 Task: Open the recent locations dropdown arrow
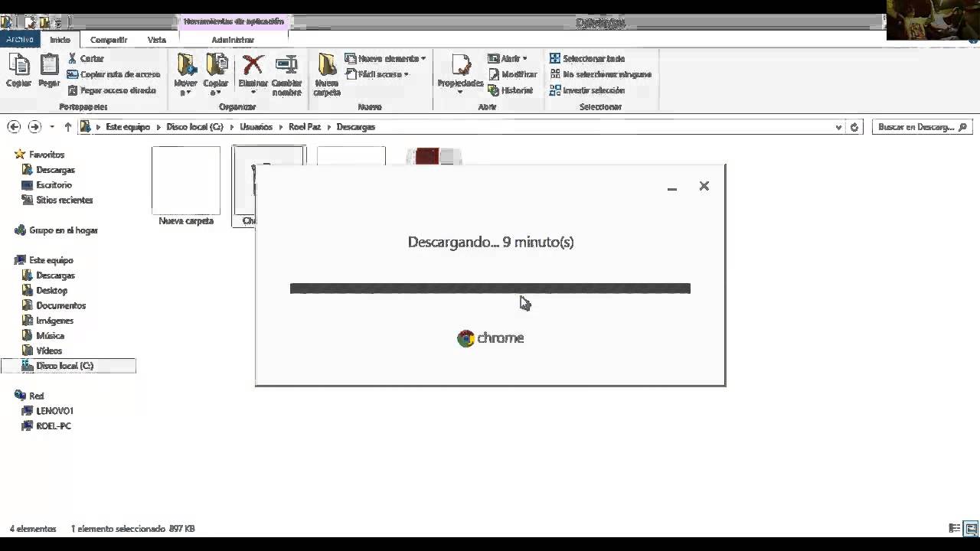(52, 127)
